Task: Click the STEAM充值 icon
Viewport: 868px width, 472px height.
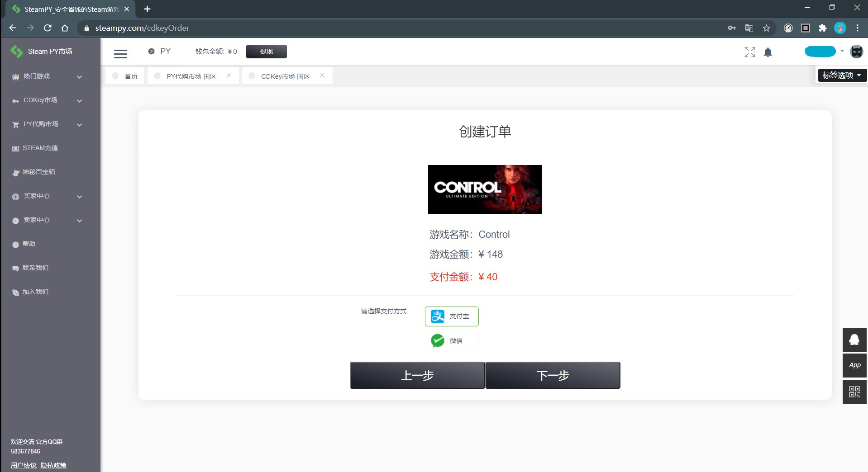Action: [15, 148]
